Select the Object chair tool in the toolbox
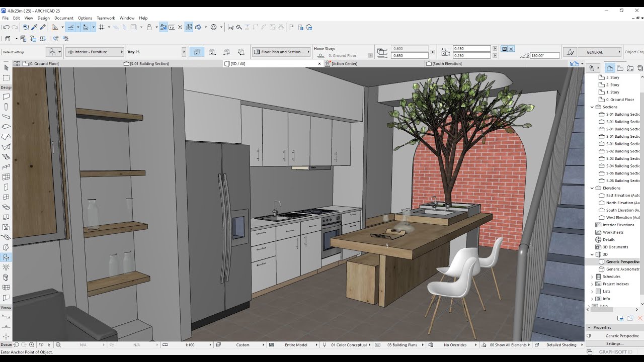This screenshot has width=644, height=362. [x=6, y=257]
